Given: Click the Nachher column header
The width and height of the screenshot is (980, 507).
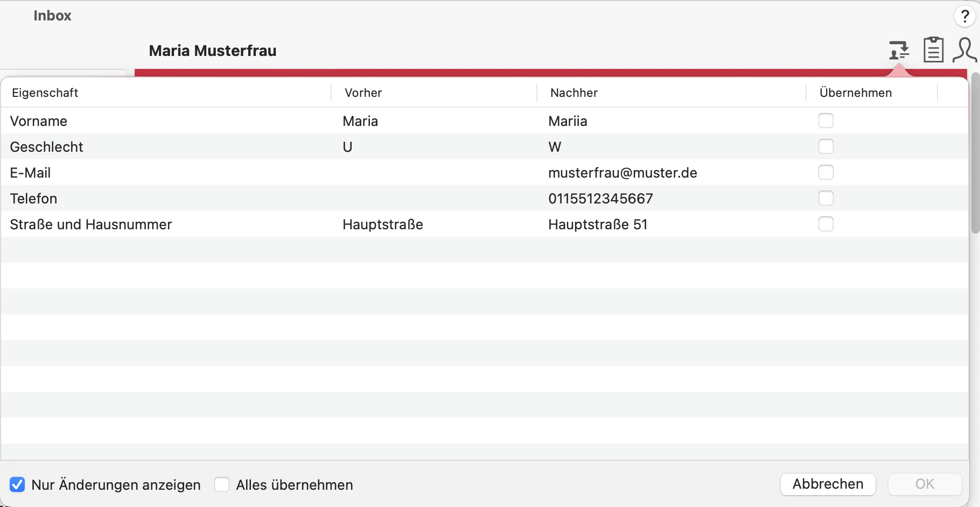Looking at the screenshot, I should click(x=573, y=93).
